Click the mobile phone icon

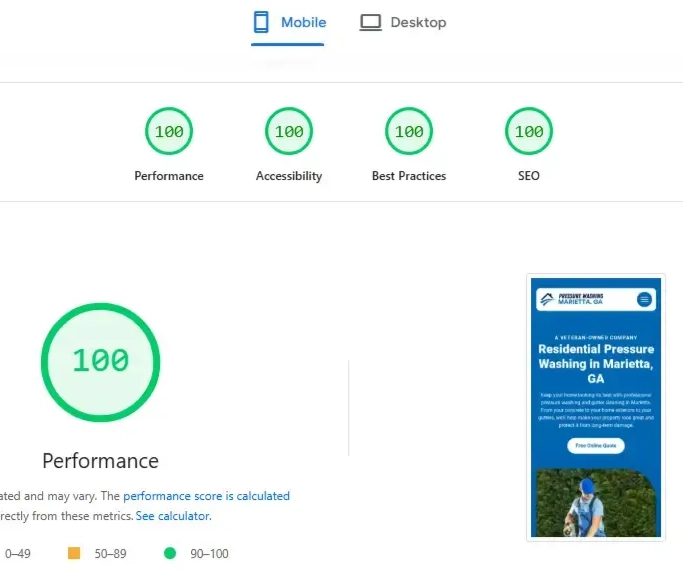point(261,22)
